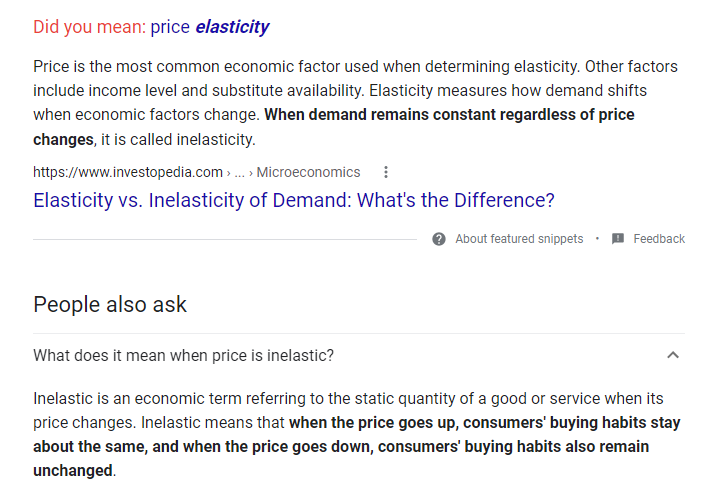Click the 'Did you mean:' red label

point(89,27)
